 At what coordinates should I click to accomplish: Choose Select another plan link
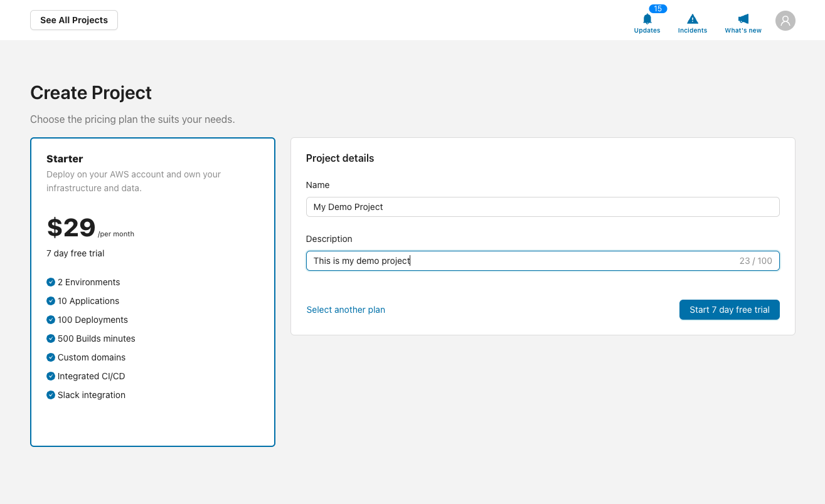pos(346,310)
